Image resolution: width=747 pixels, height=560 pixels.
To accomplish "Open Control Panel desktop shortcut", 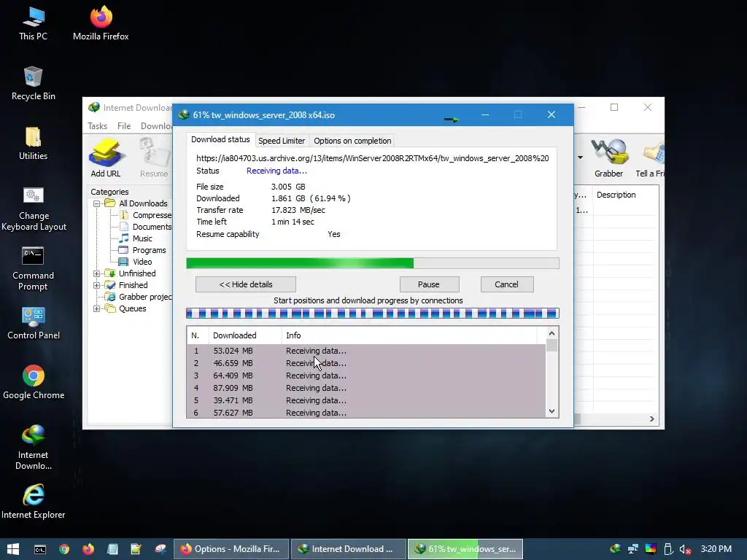I will pyautogui.click(x=34, y=323).
